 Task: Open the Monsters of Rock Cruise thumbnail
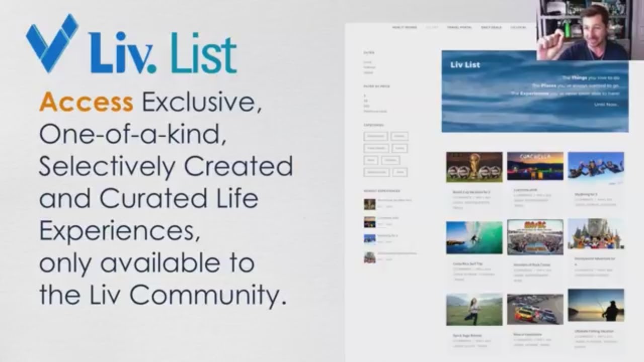pyautogui.click(x=535, y=237)
